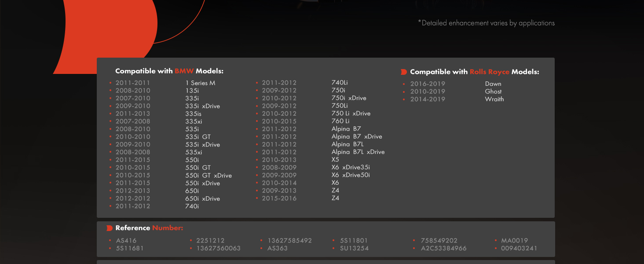Select the "550i GT xDrive" model entry
This screenshot has width=644, height=264.
click(209, 176)
